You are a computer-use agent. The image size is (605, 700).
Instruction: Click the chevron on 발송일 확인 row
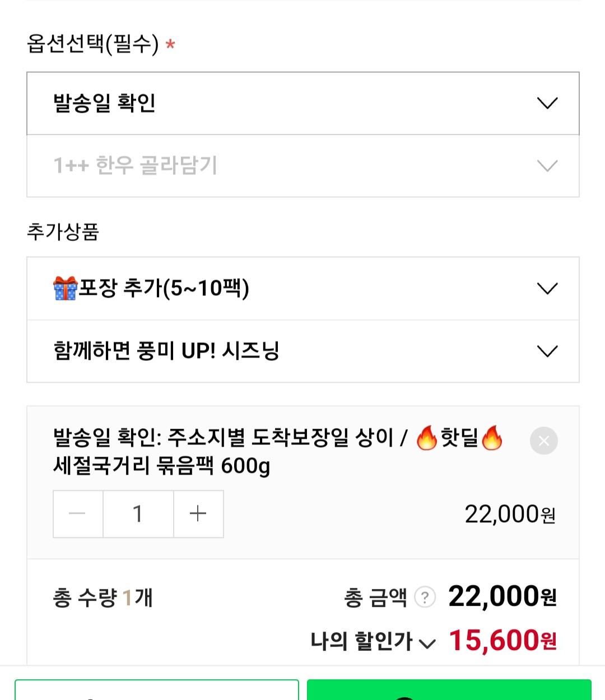click(547, 104)
